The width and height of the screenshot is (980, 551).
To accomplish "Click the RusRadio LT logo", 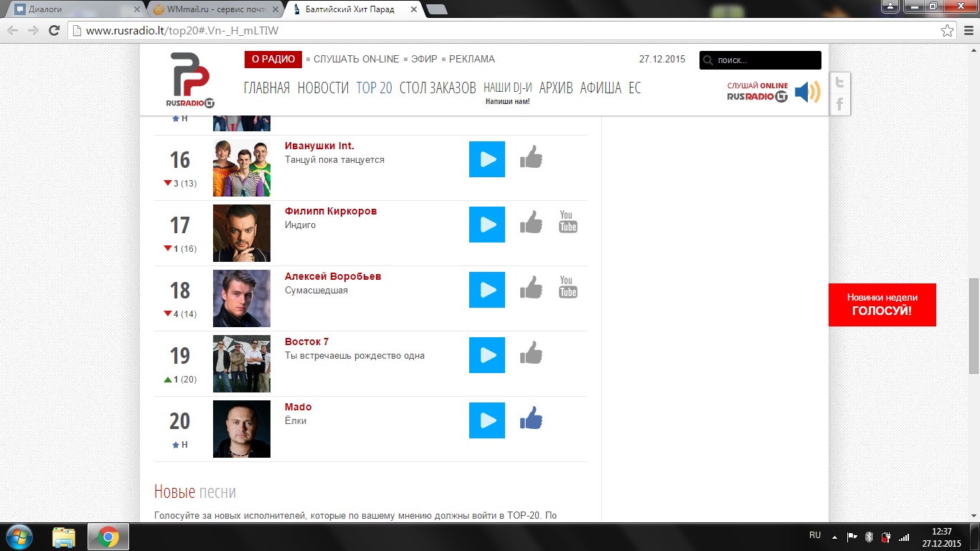I will pyautogui.click(x=190, y=80).
